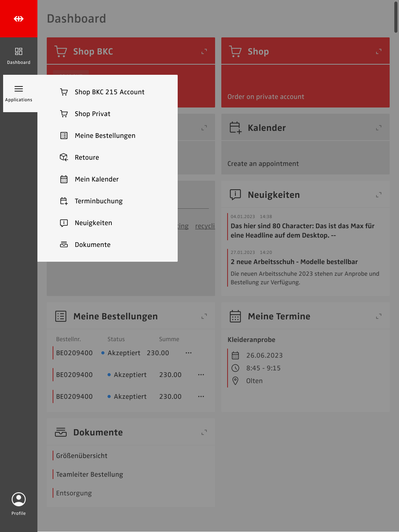Open the Größenübersicht document link
This screenshot has width=399, height=532.
coord(82,456)
